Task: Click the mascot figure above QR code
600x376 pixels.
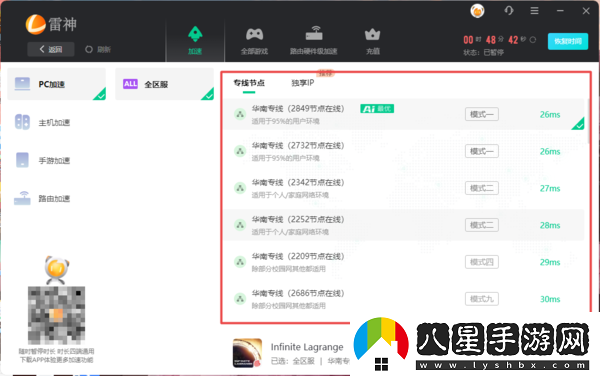Action: 57,270
